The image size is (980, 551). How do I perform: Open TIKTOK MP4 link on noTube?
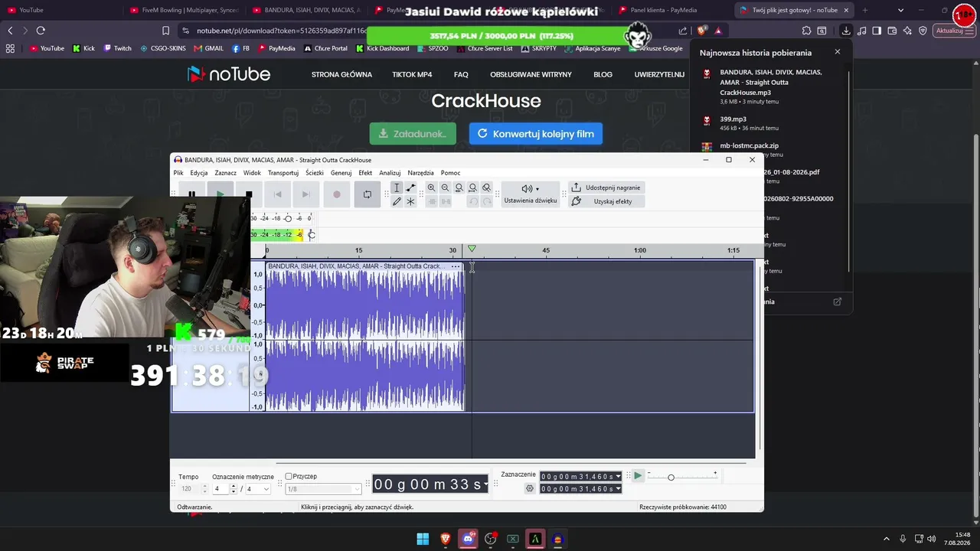[412, 75]
